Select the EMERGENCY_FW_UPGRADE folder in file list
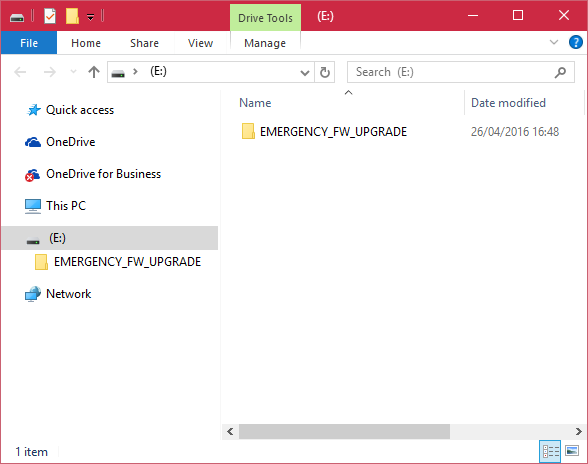 coord(333,132)
